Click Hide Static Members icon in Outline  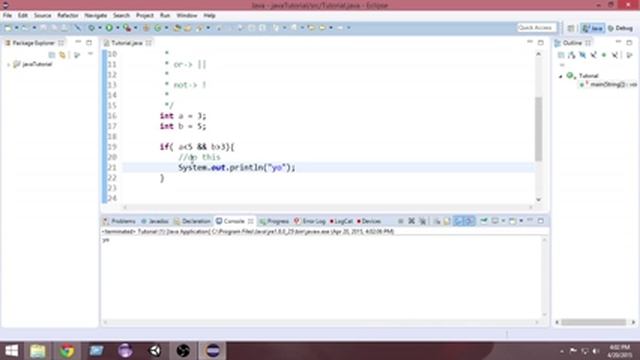[x=593, y=55]
